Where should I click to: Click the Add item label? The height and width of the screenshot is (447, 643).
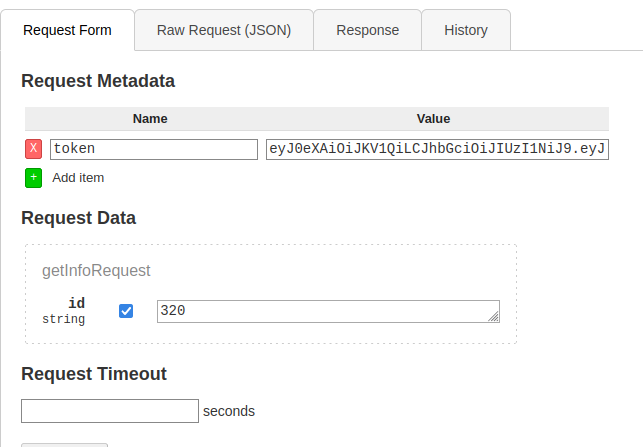[78, 178]
